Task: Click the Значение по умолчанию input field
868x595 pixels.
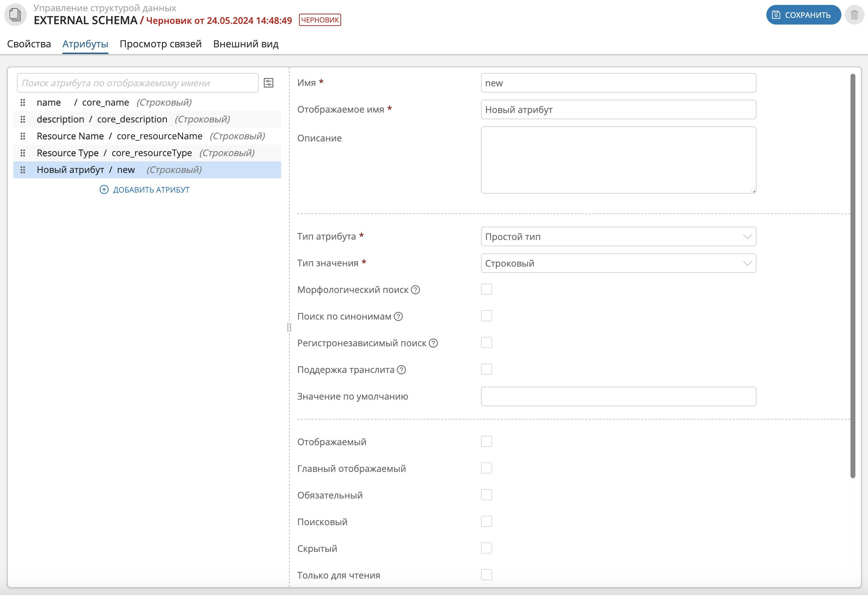Action: click(x=618, y=396)
